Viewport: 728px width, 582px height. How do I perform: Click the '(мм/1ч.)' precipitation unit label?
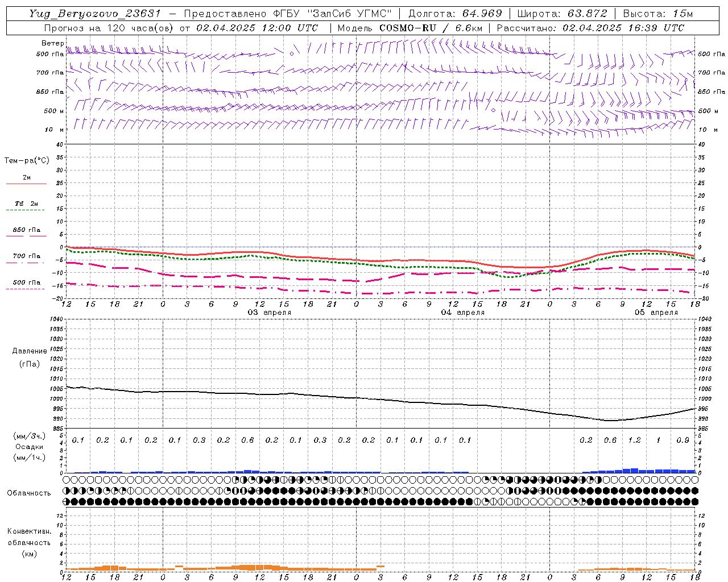tap(30, 458)
